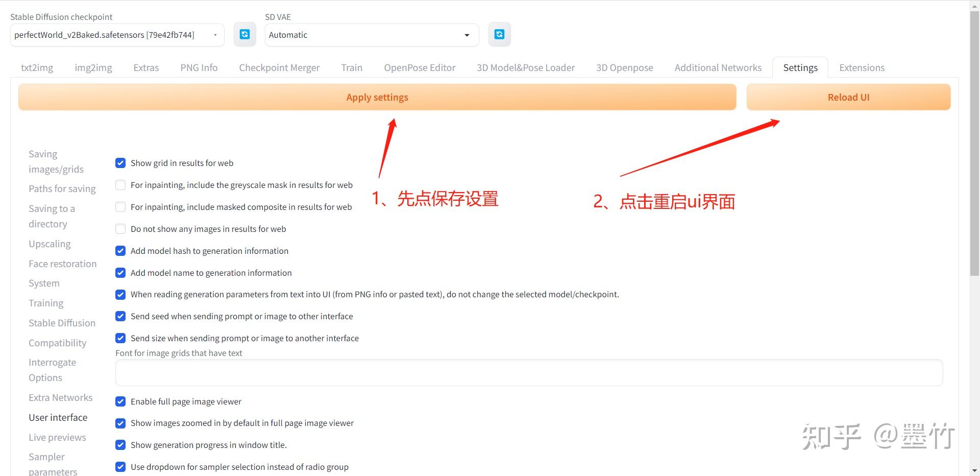This screenshot has height=476, width=980.
Task: Open the Live previews settings section
Action: tap(57, 437)
